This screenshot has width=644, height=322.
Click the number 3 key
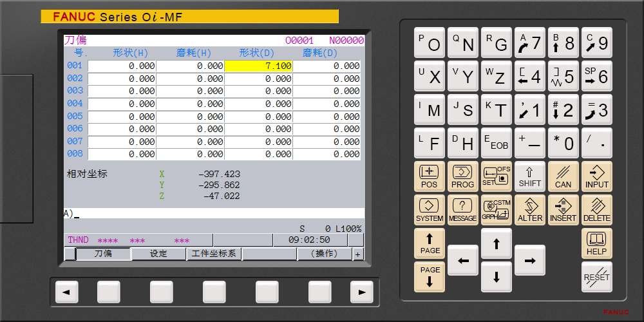tap(597, 109)
